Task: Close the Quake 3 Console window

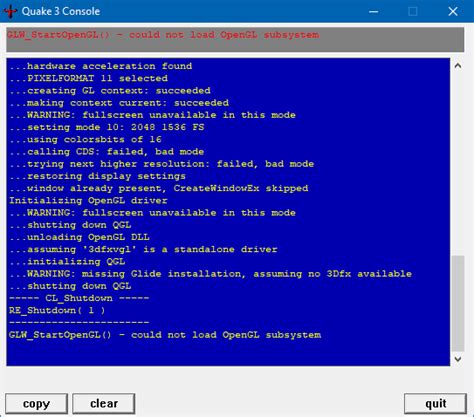Action: (453, 12)
